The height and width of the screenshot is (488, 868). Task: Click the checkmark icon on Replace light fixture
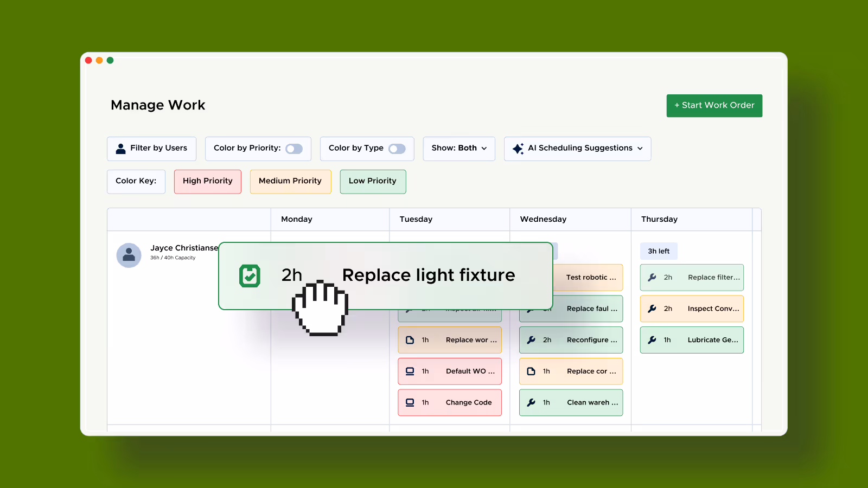click(250, 275)
